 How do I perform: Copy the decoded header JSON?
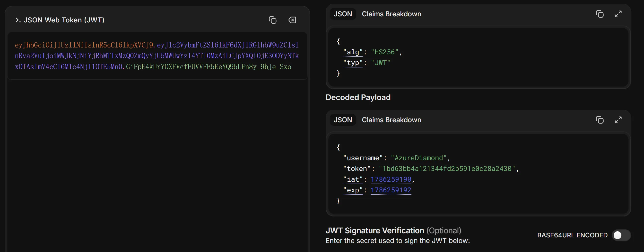[600, 14]
